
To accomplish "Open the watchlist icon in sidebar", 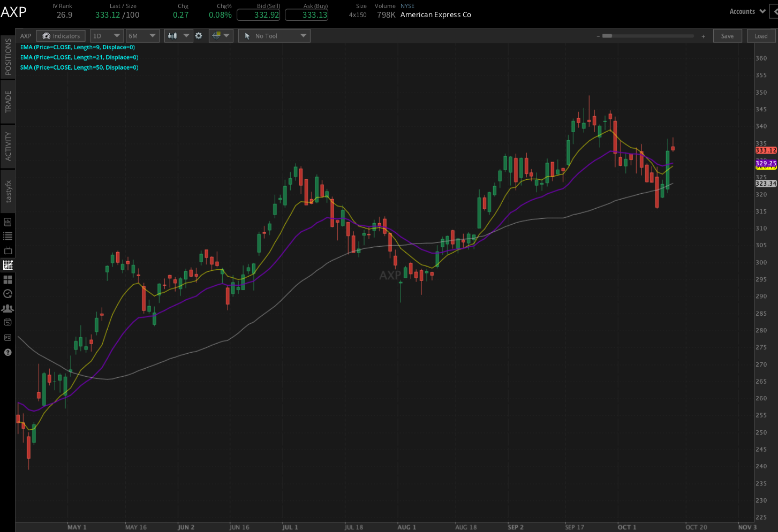I will (x=8, y=235).
